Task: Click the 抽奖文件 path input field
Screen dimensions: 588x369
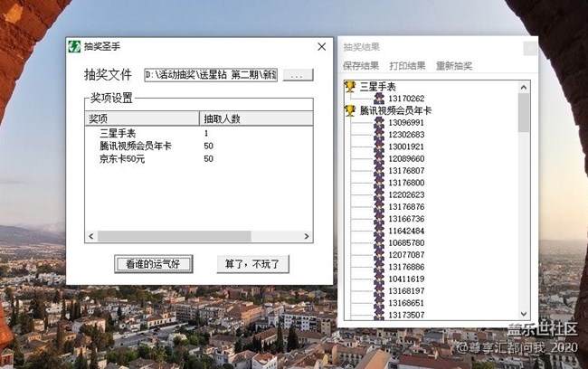Action: click(x=211, y=75)
